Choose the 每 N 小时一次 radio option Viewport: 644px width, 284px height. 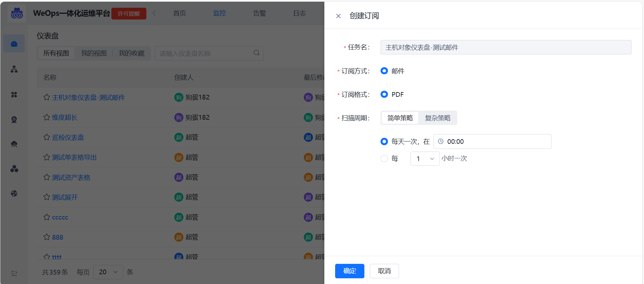(x=384, y=159)
